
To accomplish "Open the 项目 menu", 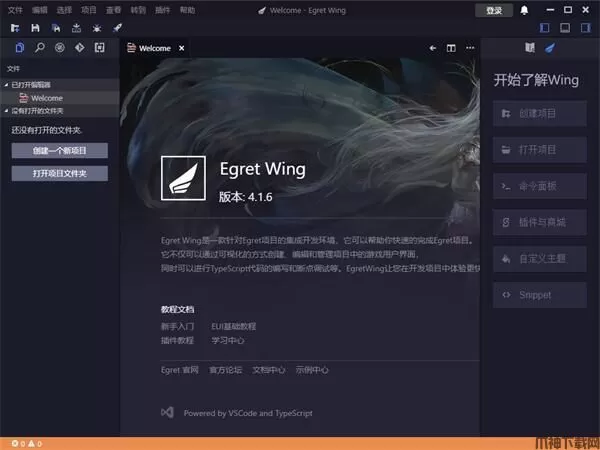I will (x=89, y=10).
